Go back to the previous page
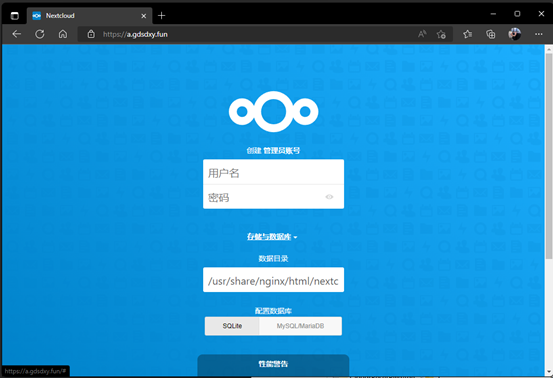Viewport: 553px width, 378px height. click(x=17, y=34)
